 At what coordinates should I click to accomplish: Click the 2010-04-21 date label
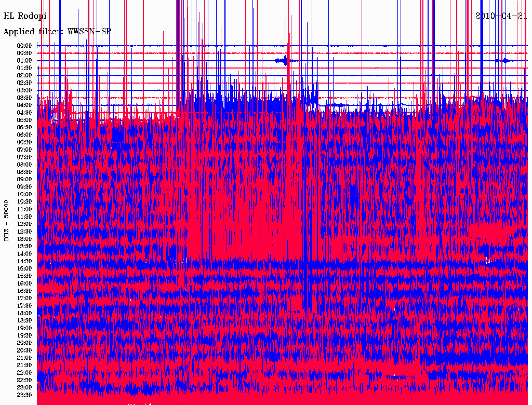501,16
